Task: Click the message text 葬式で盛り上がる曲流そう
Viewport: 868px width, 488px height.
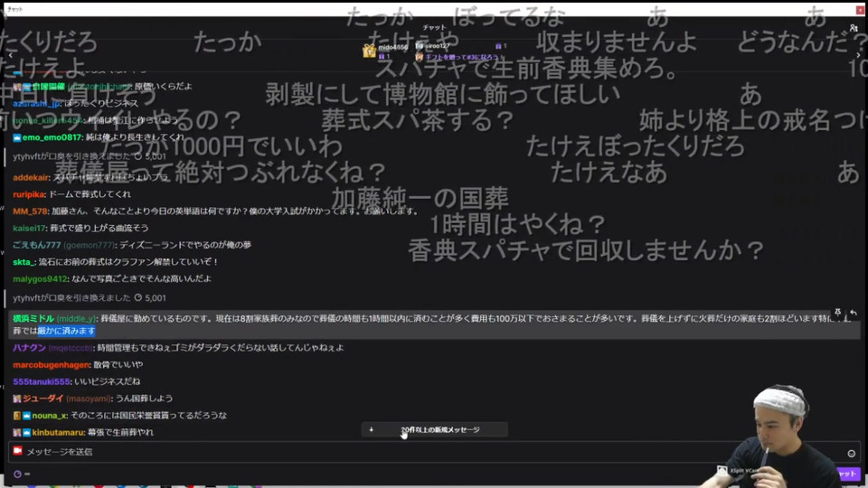Action: pos(99,228)
